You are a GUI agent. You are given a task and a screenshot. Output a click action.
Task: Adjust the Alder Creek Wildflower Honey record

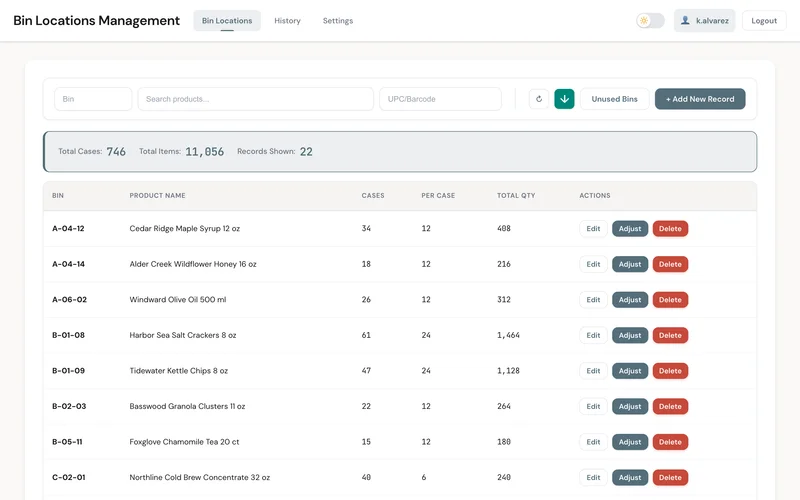[630, 264]
